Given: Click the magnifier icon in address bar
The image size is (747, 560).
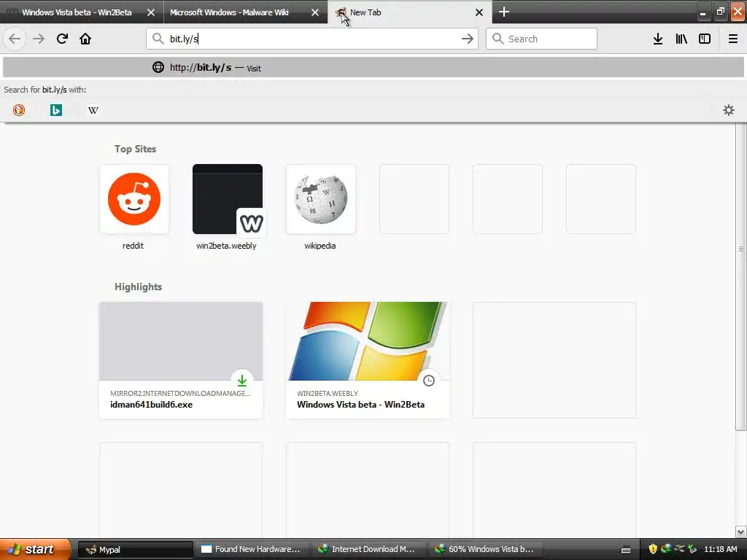Looking at the screenshot, I should [158, 39].
